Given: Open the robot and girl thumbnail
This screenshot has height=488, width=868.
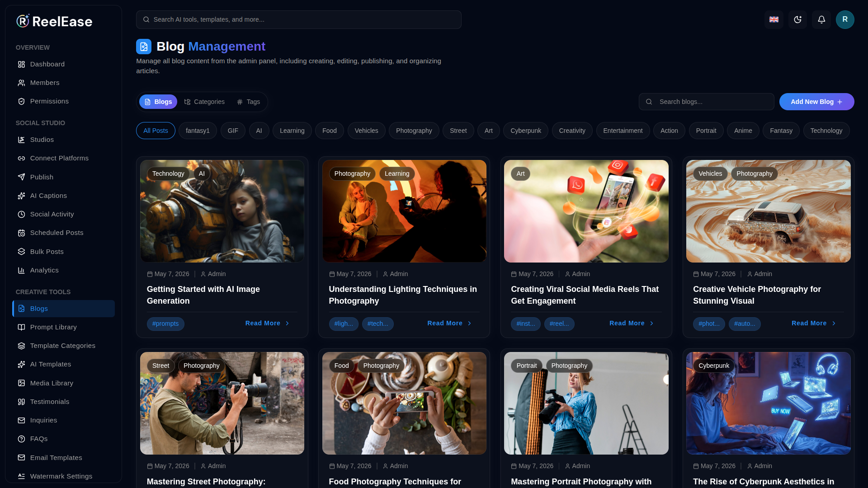Looking at the screenshot, I should (222, 211).
